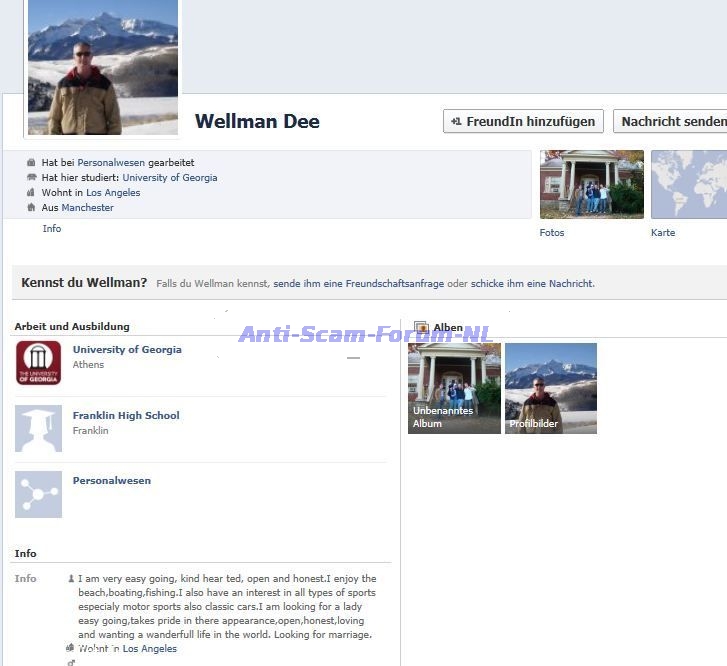Open the Manchester hometown link
727x666 pixels.
pyautogui.click(x=87, y=207)
